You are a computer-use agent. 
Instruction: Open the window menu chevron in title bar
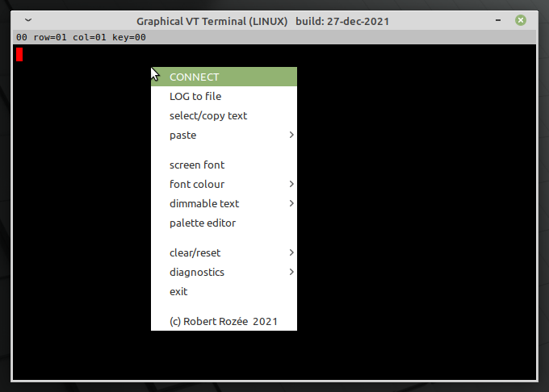tap(28, 20)
